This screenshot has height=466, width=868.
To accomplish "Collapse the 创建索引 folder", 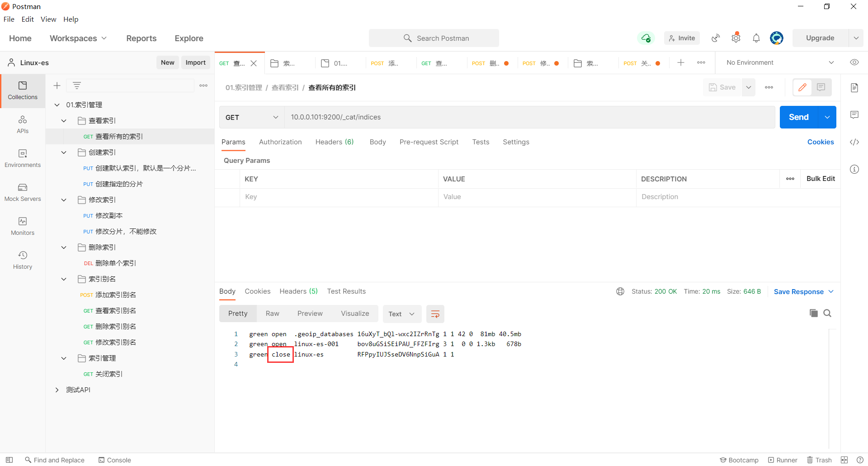I will [x=64, y=152].
